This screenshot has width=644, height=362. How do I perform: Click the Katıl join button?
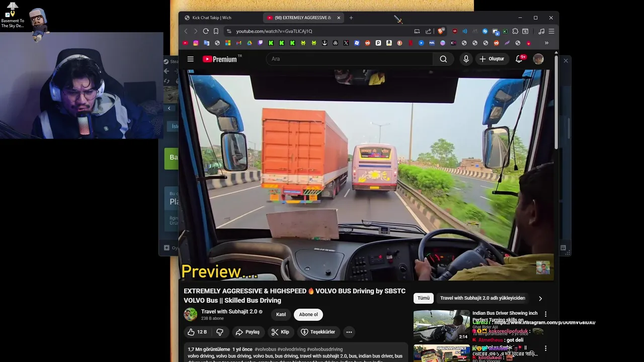click(281, 315)
